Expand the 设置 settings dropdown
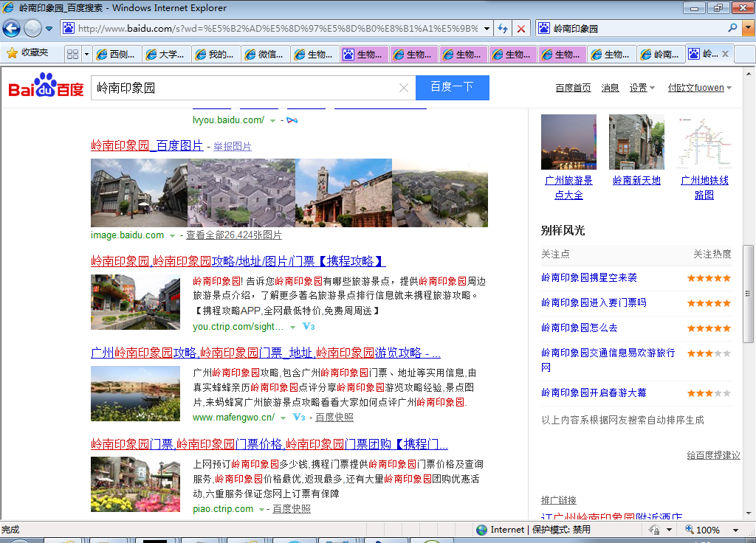 tap(642, 88)
